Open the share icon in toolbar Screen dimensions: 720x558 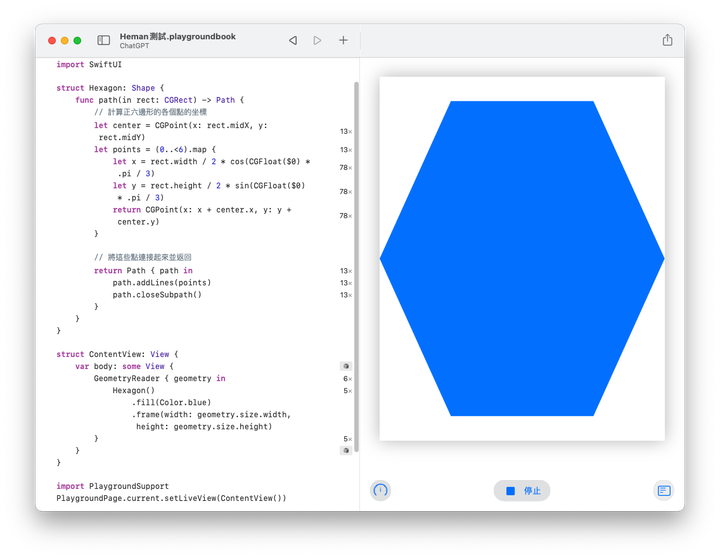coord(667,40)
